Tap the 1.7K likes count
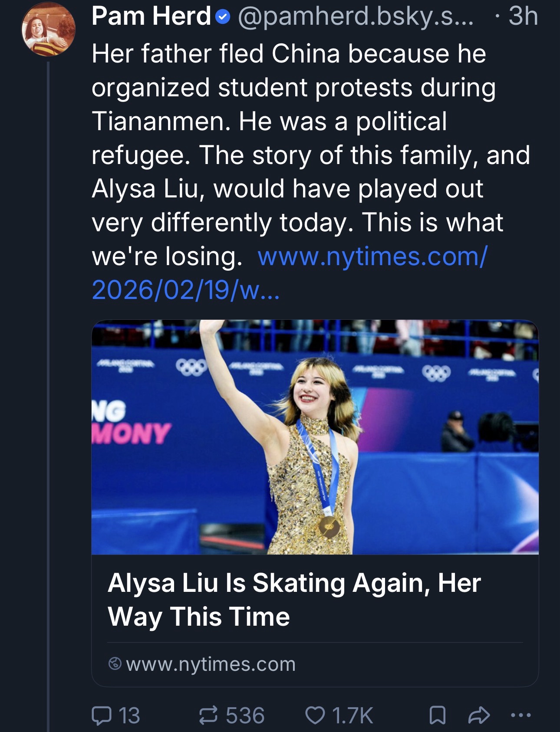The image size is (560, 732). click(352, 715)
